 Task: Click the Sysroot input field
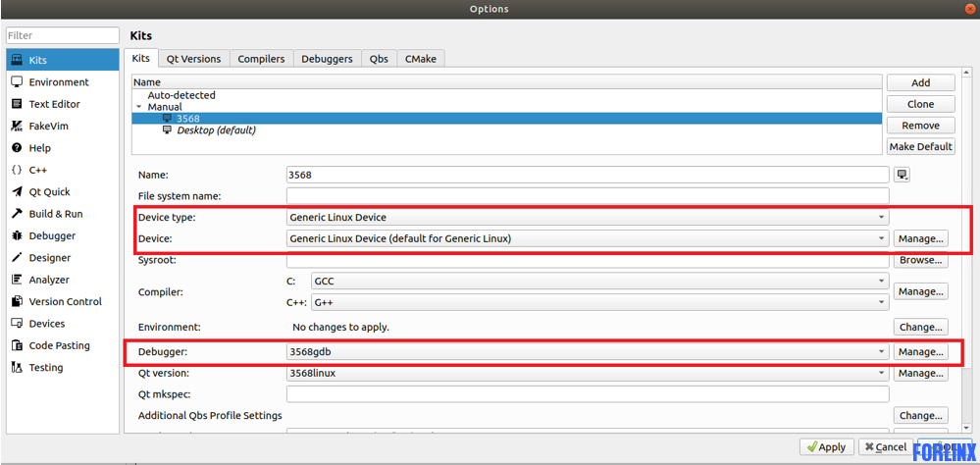pyautogui.click(x=587, y=260)
